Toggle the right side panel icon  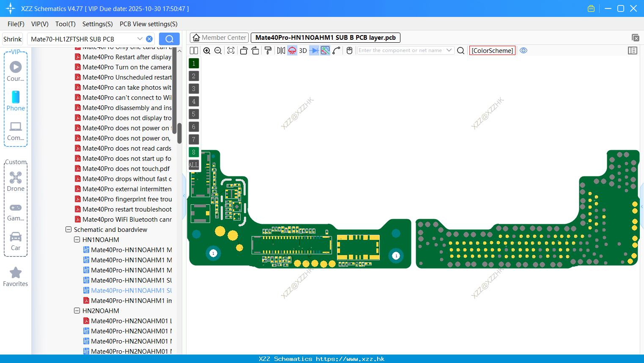(633, 50)
